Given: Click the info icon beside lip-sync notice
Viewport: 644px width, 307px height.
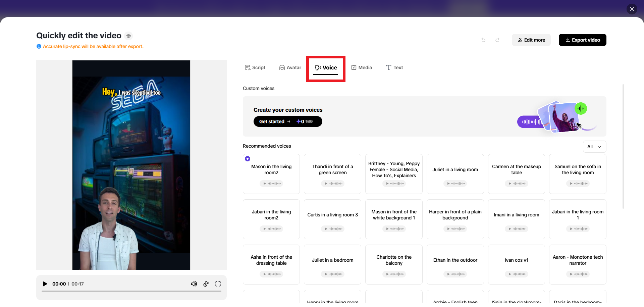Looking at the screenshot, I should point(39,46).
